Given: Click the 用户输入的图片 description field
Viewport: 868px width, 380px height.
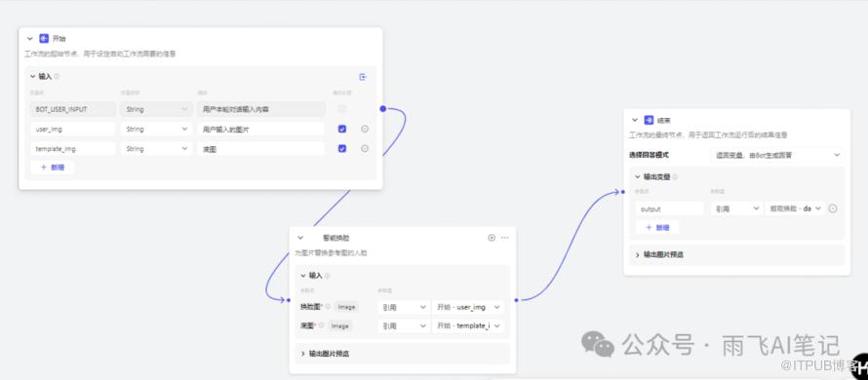Looking at the screenshot, I should [x=260, y=129].
